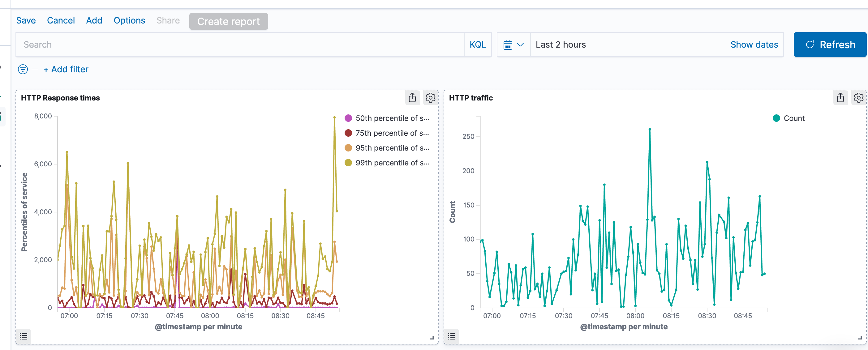The image size is (868, 350).
Task: Open HTTP Response times panel share icon
Action: [x=412, y=98]
